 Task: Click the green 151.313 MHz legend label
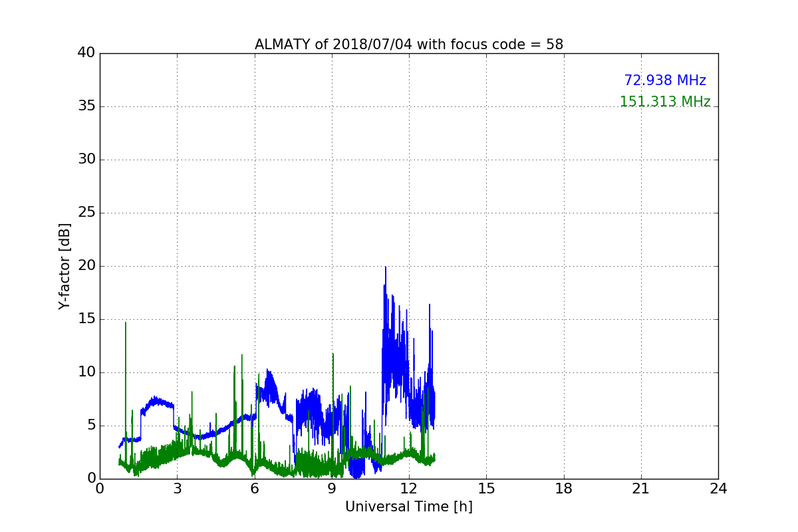(665, 102)
